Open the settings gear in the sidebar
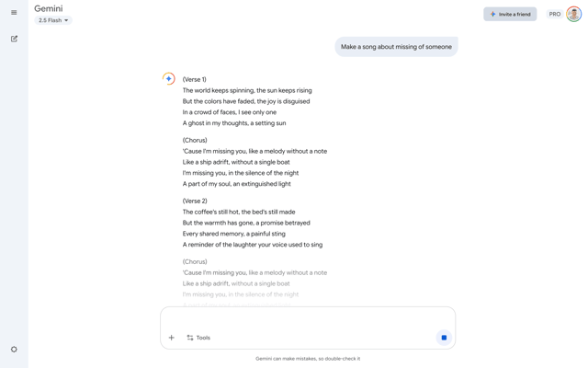 click(x=14, y=350)
